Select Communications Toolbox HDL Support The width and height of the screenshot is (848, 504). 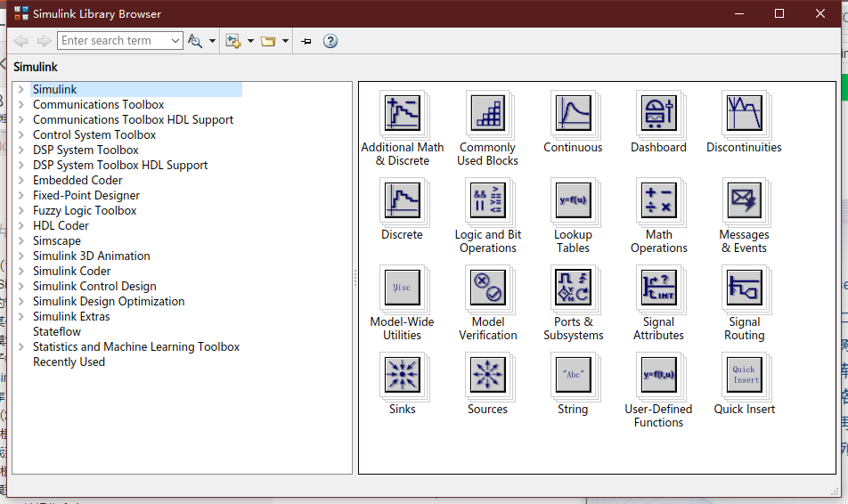pyautogui.click(x=133, y=119)
